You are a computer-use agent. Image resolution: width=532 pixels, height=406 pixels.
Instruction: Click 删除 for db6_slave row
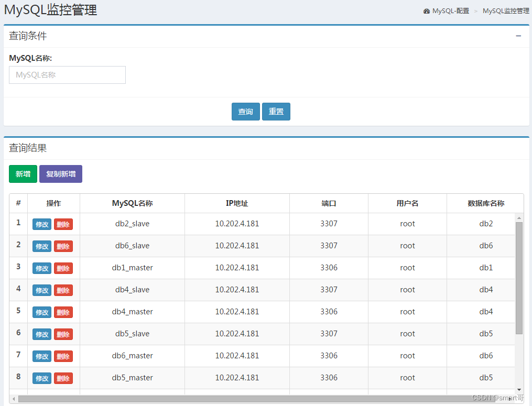click(x=63, y=246)
